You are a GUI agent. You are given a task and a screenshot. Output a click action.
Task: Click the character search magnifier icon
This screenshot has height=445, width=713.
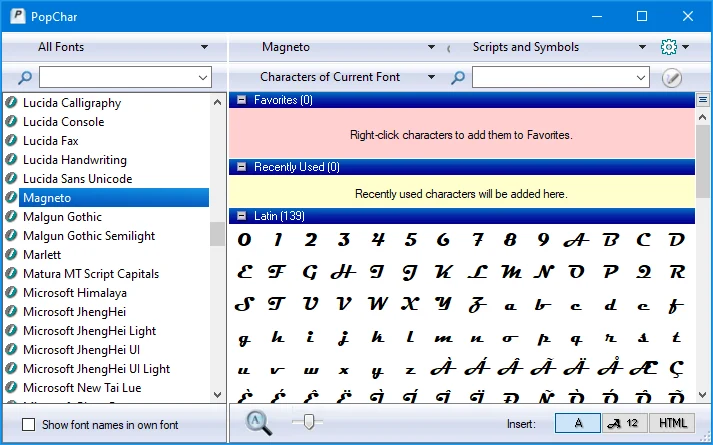(458, 77)
